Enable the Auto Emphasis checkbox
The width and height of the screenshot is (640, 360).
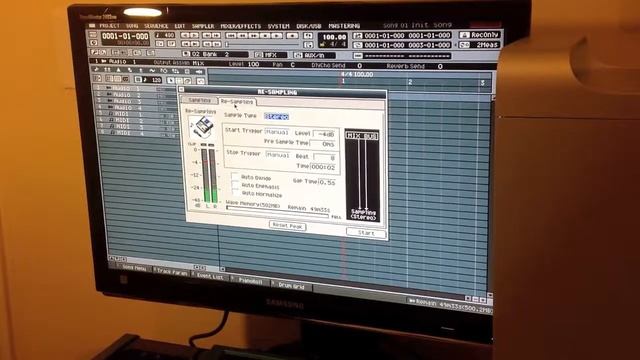(236, 184)
